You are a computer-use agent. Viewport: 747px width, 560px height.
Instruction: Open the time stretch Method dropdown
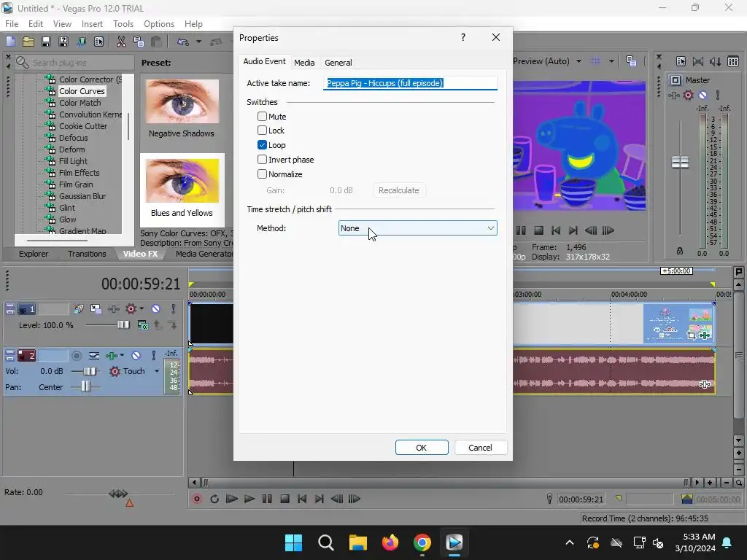click(418, 228)
